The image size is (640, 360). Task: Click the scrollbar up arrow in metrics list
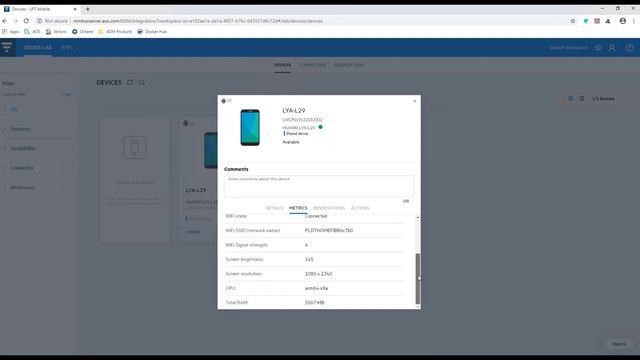coord(418,218)
